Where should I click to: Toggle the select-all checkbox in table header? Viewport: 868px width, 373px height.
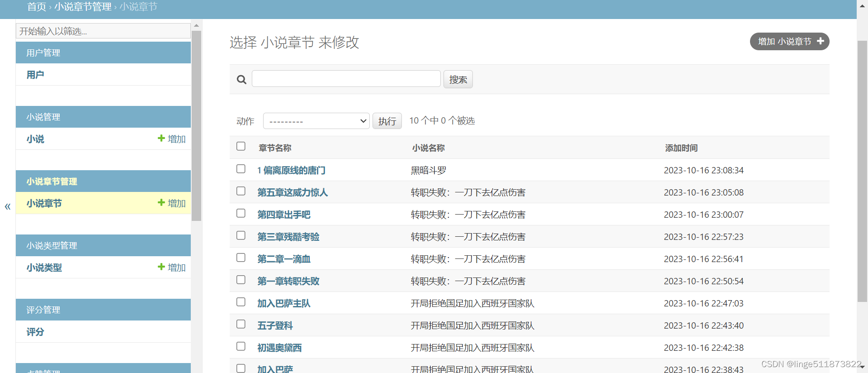click(x=241, y=146)
